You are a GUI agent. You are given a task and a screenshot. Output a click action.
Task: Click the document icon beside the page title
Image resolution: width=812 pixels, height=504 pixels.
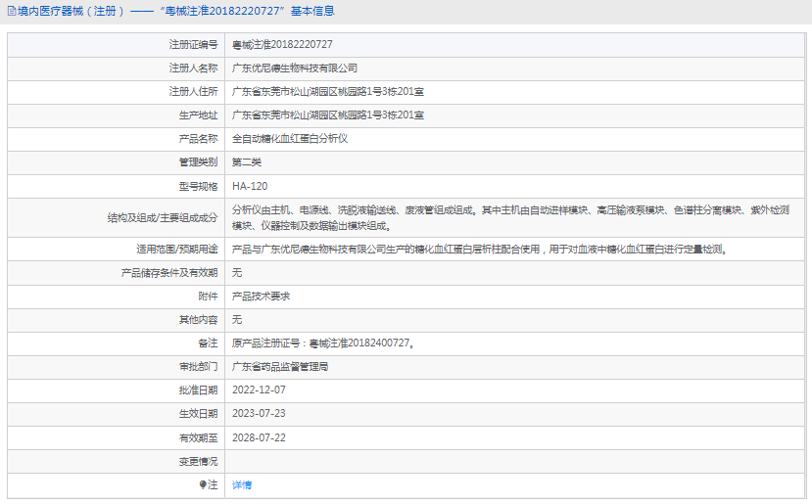coord(12,11)
